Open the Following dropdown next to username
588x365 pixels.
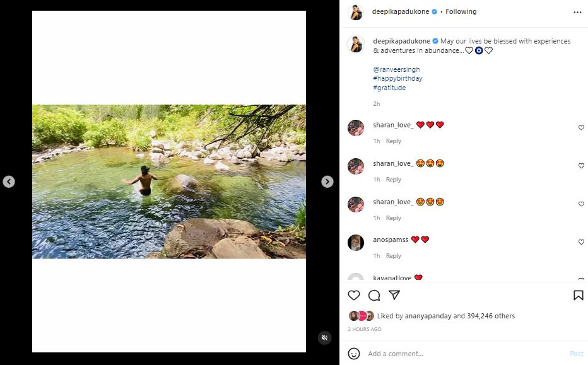(461, 11)
